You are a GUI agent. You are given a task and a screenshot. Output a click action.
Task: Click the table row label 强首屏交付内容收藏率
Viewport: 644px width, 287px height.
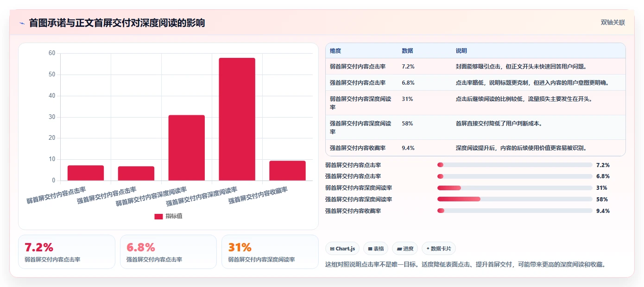click(x=358, y=148)
